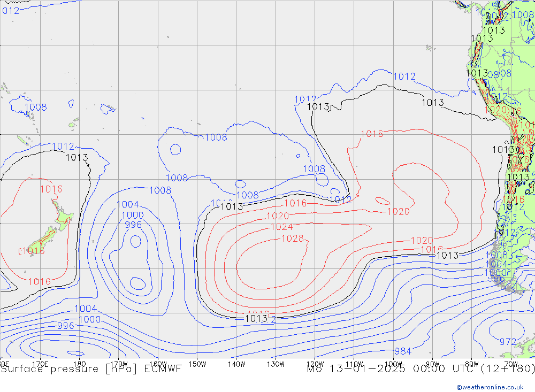The height and width of the screenshot is (392, 535).
Task: Click the 1008 label beside the Fiji islands
Action: (36, 107)
